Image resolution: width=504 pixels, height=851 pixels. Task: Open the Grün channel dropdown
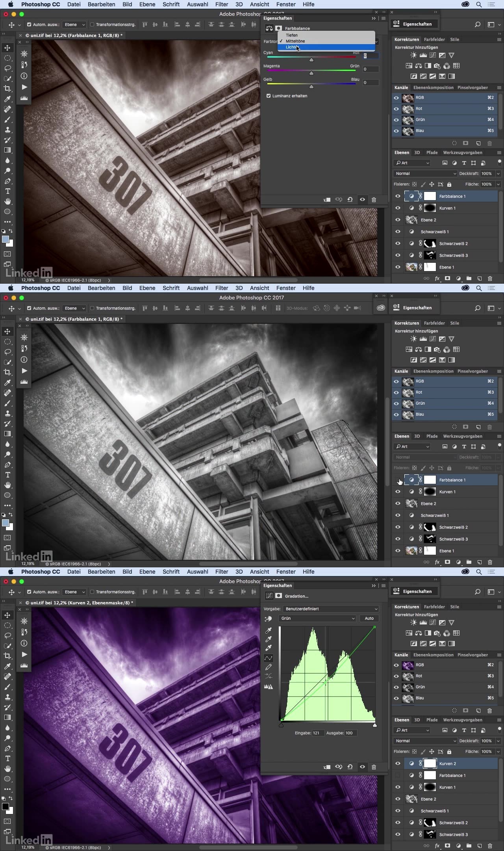click(317, 618)
